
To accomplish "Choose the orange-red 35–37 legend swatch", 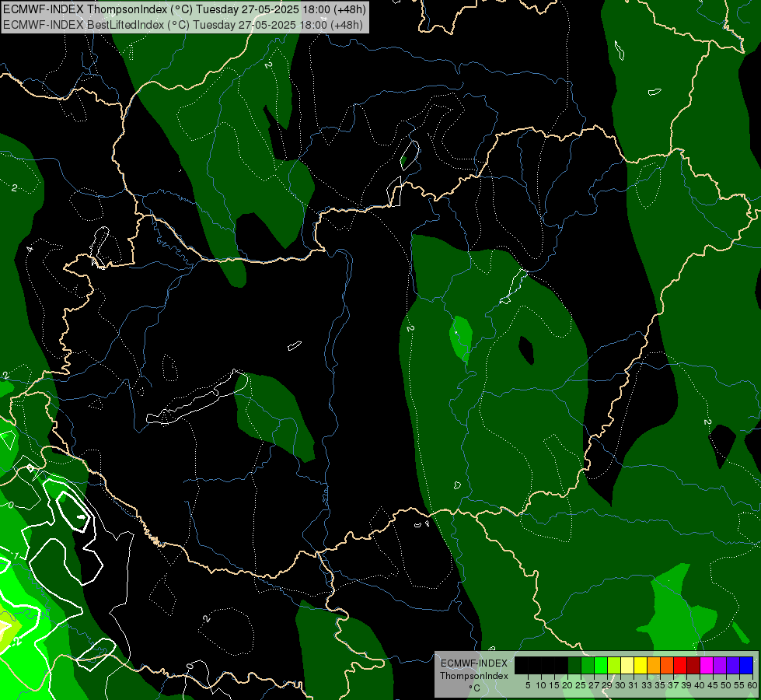I will 667,665.
